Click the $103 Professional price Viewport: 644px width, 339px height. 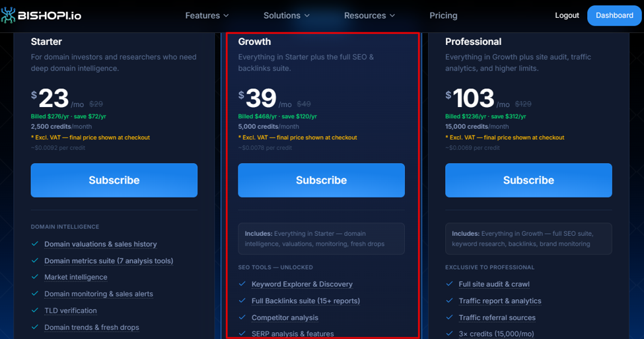[x=470, y=98]
